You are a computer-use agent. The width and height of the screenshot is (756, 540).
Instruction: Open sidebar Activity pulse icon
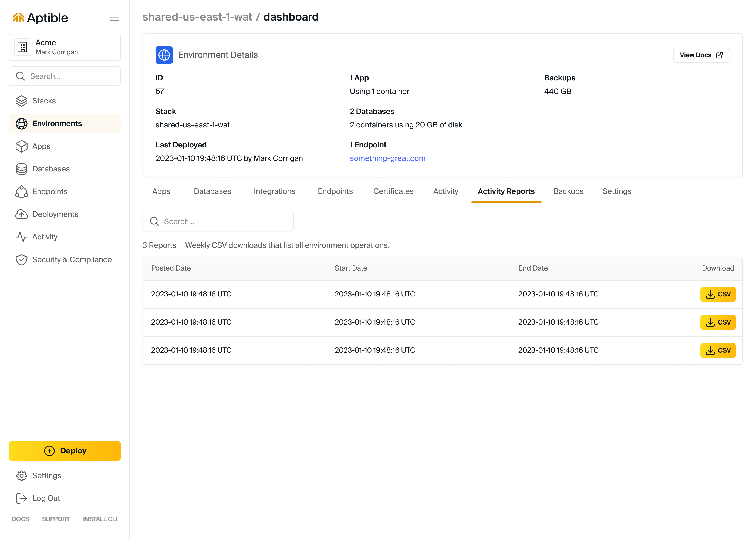(22, 237)
